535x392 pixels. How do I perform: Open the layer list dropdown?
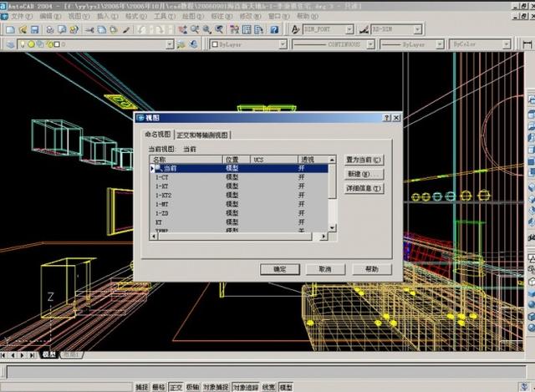click(x=170, y=44)
